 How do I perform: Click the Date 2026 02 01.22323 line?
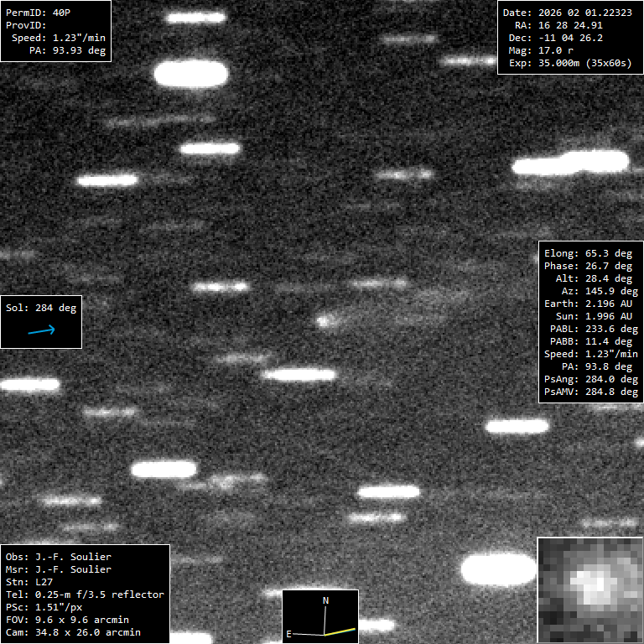tap(567, 13)
